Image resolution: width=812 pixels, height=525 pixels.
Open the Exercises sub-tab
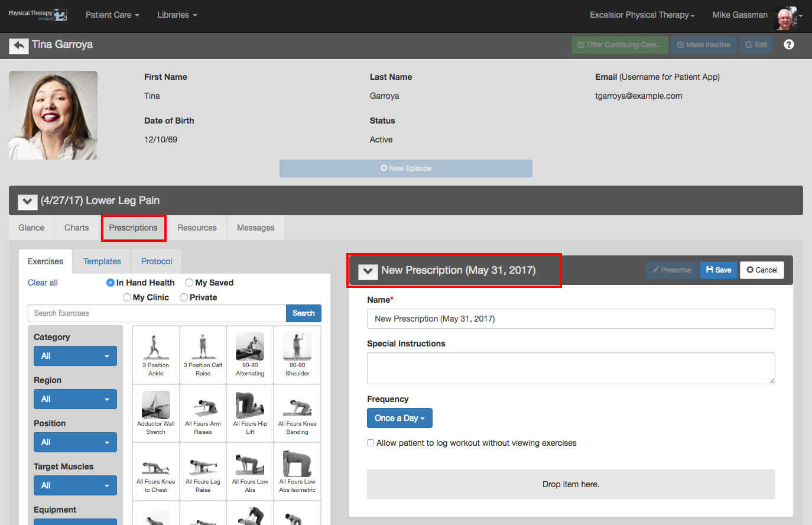point(46,261)
